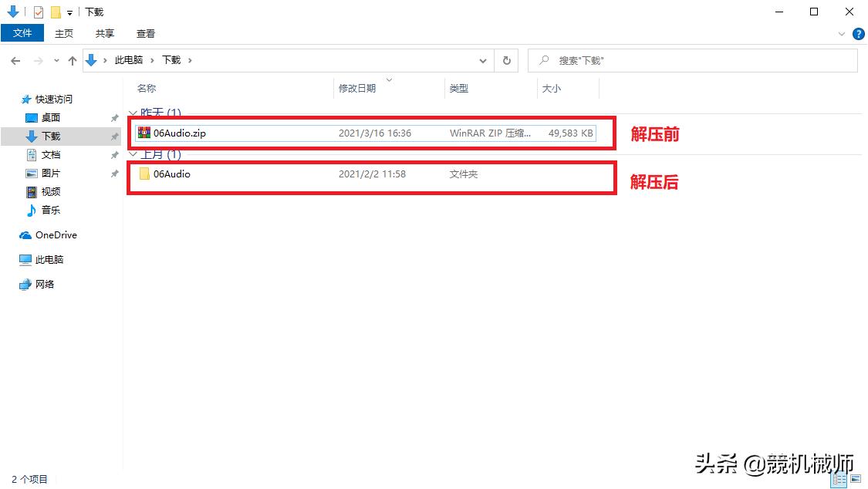
Task: Open the address bar history dropdown
Action: (x=483, y=61)
